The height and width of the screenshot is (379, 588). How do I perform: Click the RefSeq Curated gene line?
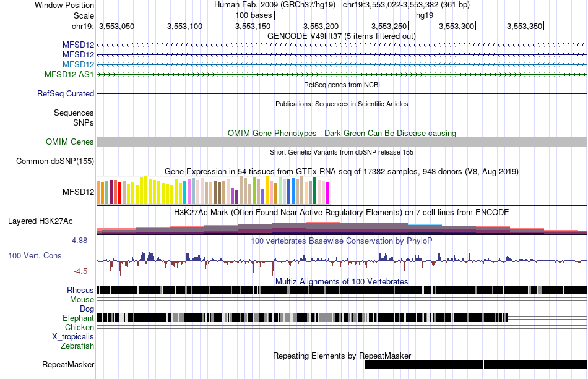[342, 93]
